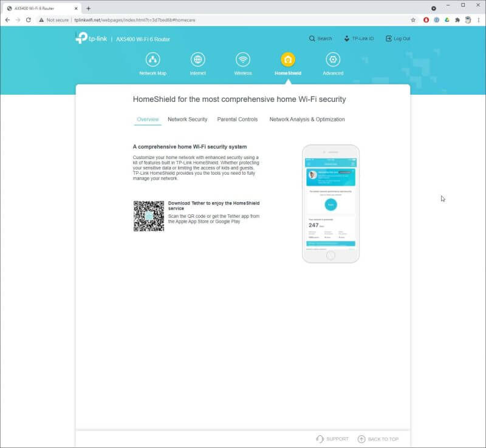
Task: Click the BACK TO TOP link text
Action: tap(383, 439)
